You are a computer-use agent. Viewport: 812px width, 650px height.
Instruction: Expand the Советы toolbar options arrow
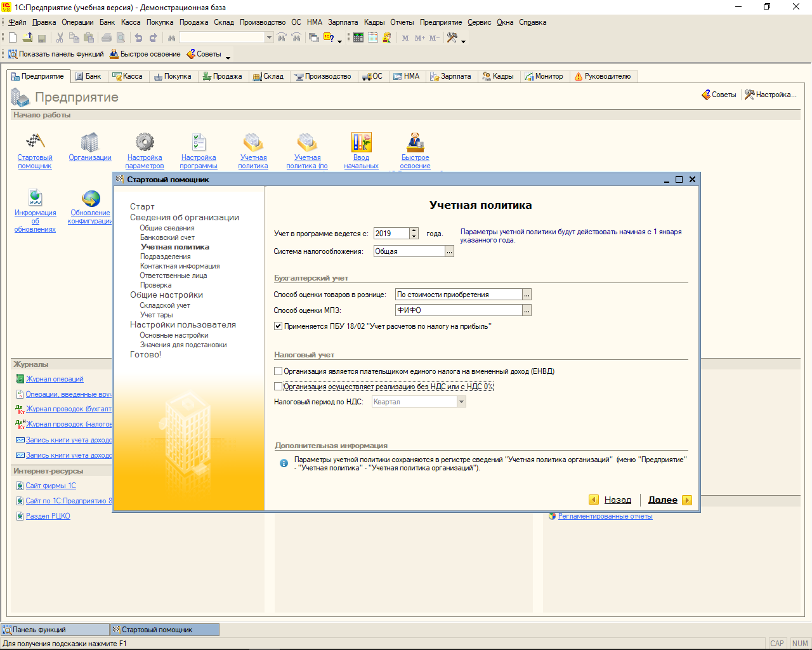click(x=228, y=57)
